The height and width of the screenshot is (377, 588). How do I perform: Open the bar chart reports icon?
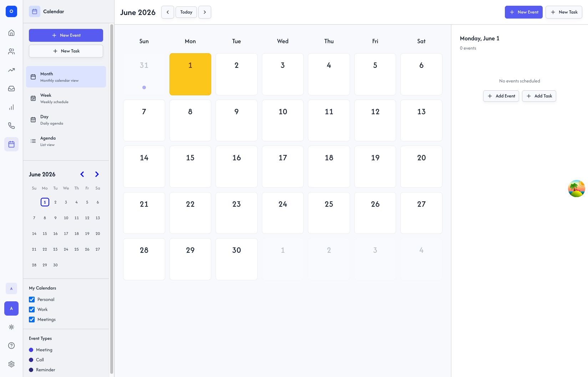point(11,107)
